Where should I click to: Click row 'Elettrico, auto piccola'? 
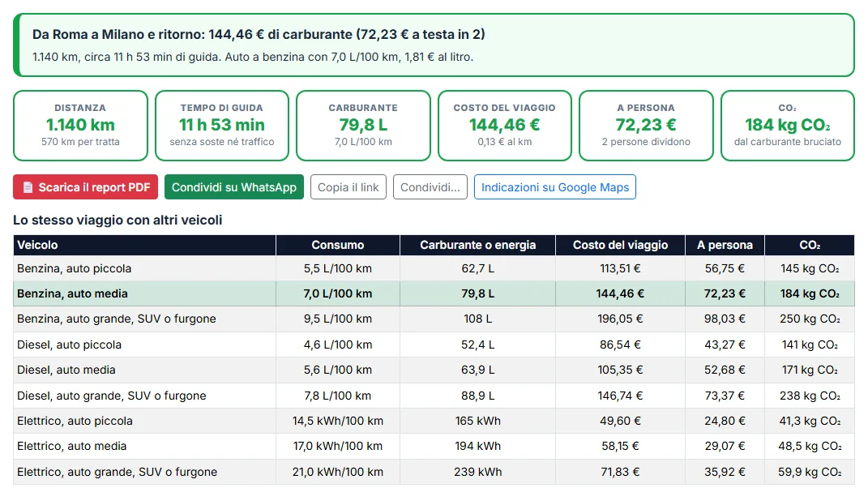434,421
